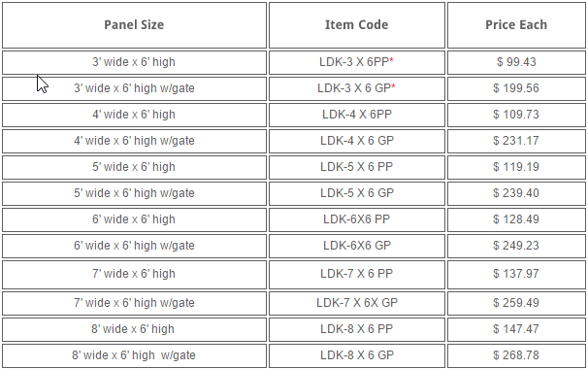Click the $ 128.49 price cell

click(x=516, y=220)
